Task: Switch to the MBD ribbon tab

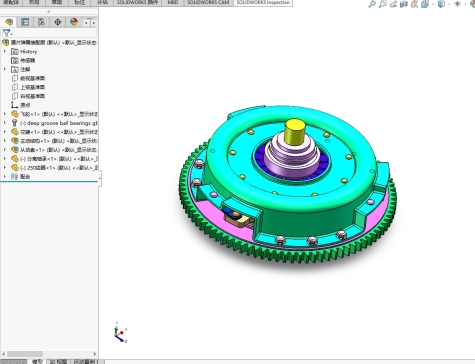Action: [x=173, y=2]
